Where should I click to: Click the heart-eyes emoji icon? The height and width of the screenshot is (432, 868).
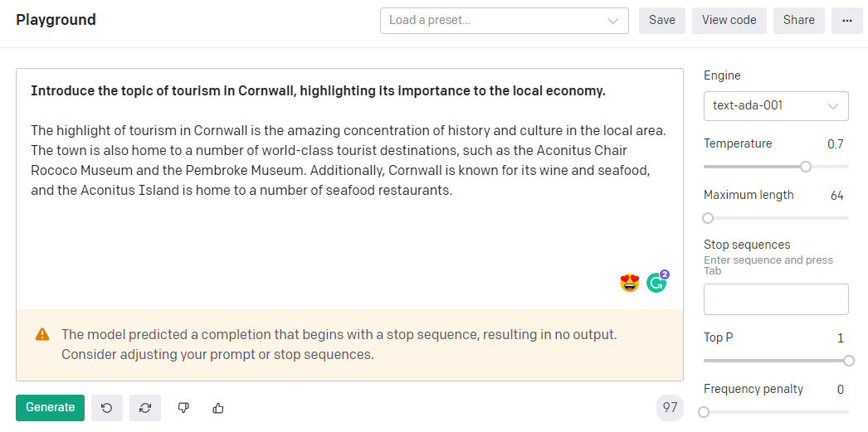[629, 284]
